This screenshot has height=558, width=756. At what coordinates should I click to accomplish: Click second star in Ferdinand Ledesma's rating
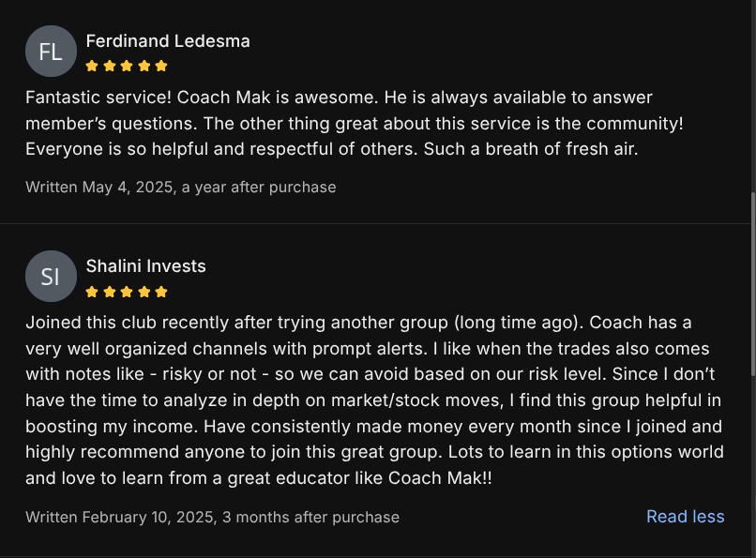(109, 66)
